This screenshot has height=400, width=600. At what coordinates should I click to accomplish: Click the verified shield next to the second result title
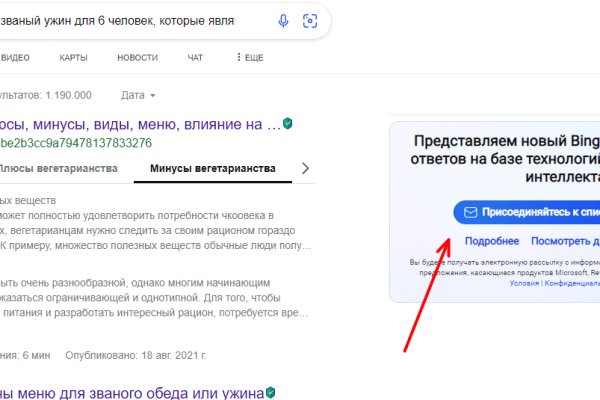click(x=270, y=393)
